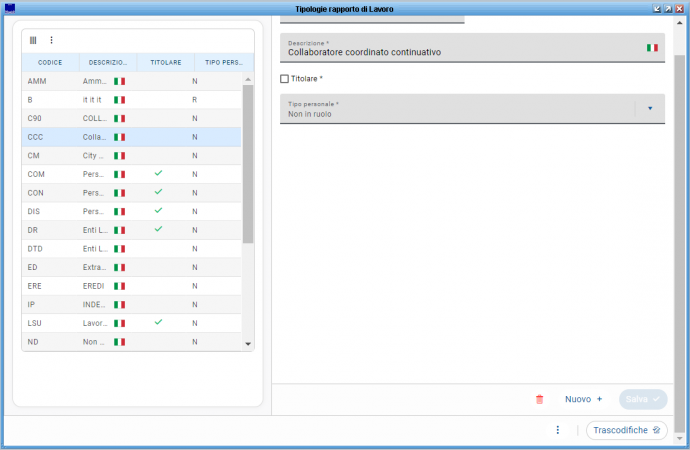Select the ND code row

(132, 342)
